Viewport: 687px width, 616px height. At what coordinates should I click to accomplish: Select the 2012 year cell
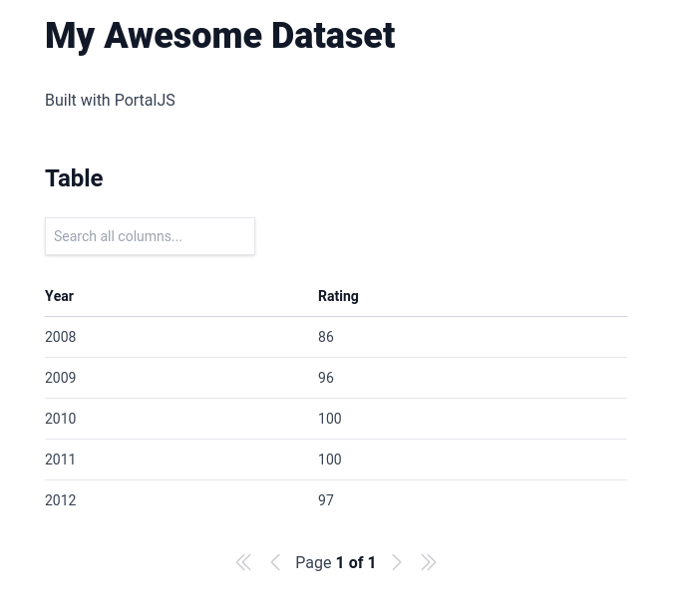click(x=61, y=500)
